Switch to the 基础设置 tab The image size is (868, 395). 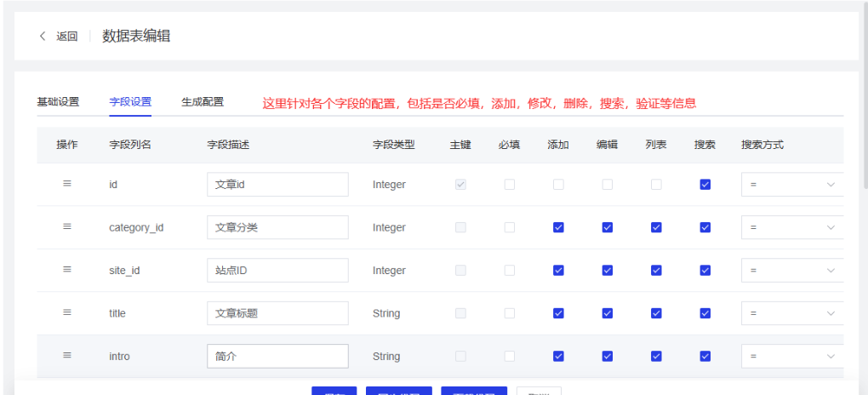tap(58, 102)
